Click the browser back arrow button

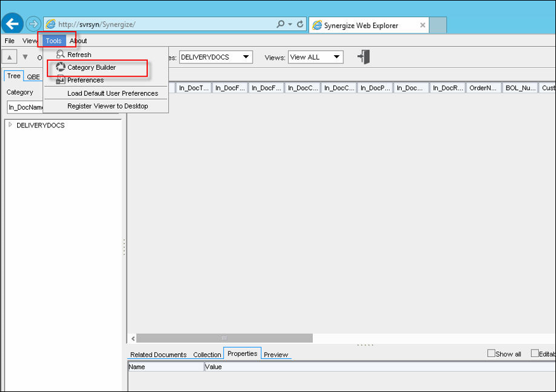[13, 24]
